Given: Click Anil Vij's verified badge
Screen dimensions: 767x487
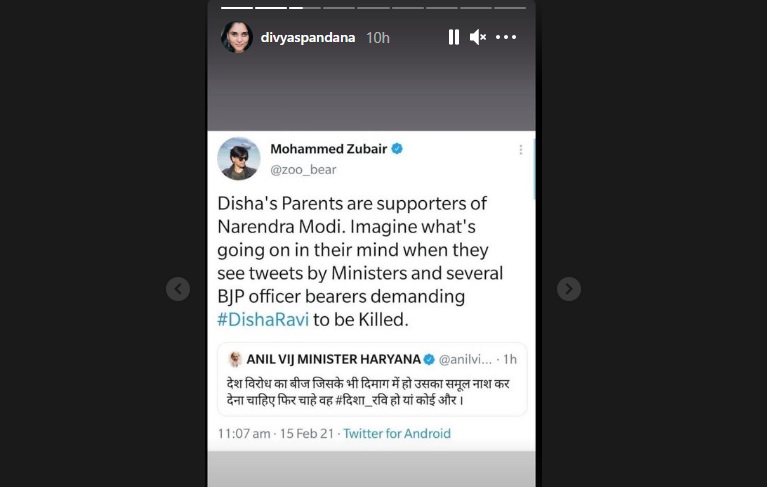Looking at the screenshot, I should pos(429,359).
